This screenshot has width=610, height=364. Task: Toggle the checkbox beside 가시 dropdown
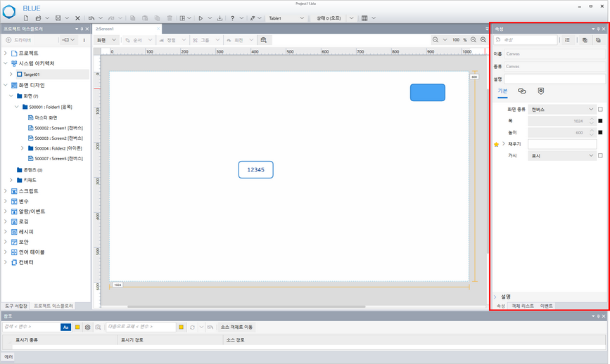click(x=600, y=155)
